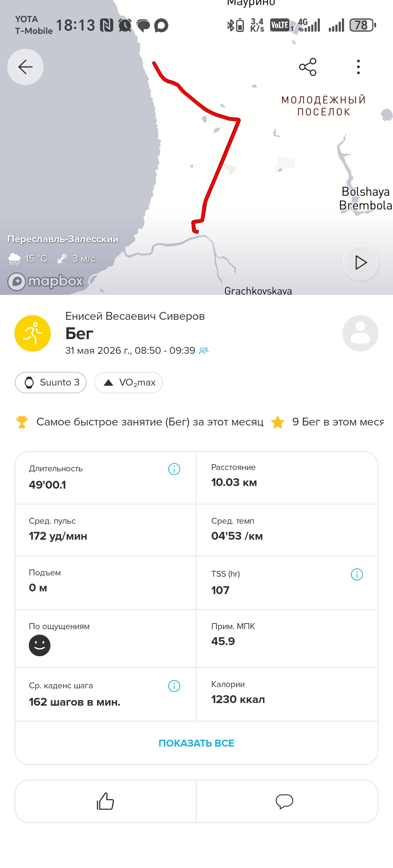
Task: Open the VO₂max tag chip
Action: tap(128, 382)
